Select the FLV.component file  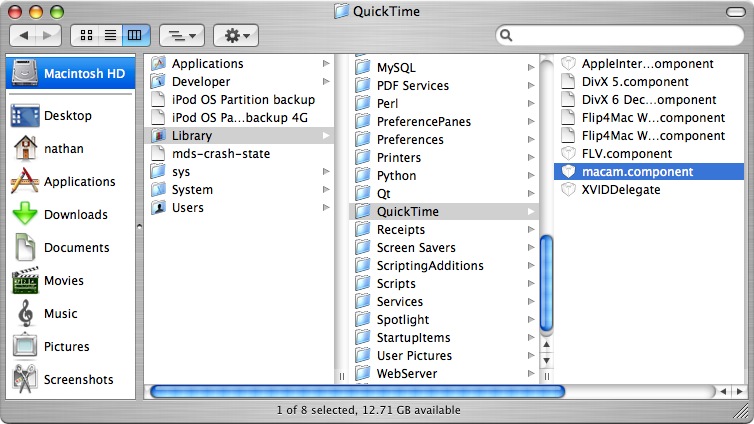click(x=626, y=154)
